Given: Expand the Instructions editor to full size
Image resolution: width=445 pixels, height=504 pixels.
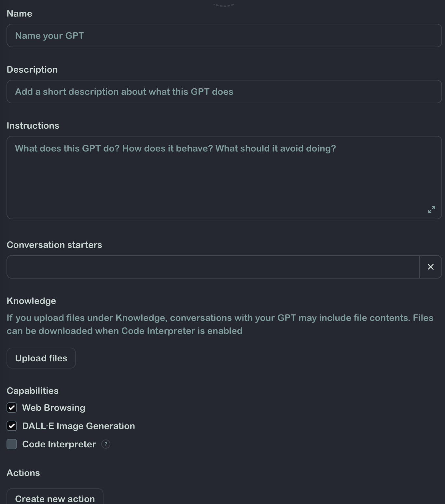Looking at the screenshot, I should (x=431, y=209).
